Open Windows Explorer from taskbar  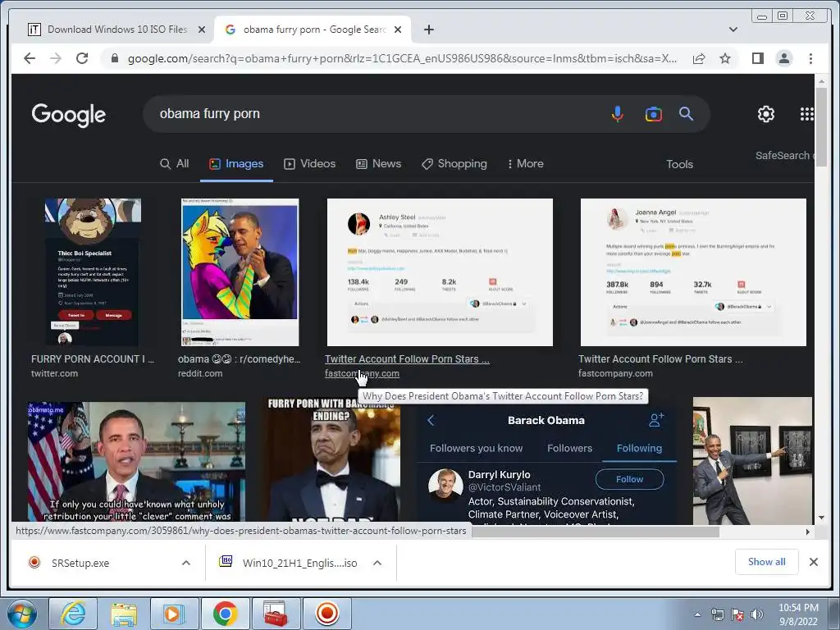[124, 614]
